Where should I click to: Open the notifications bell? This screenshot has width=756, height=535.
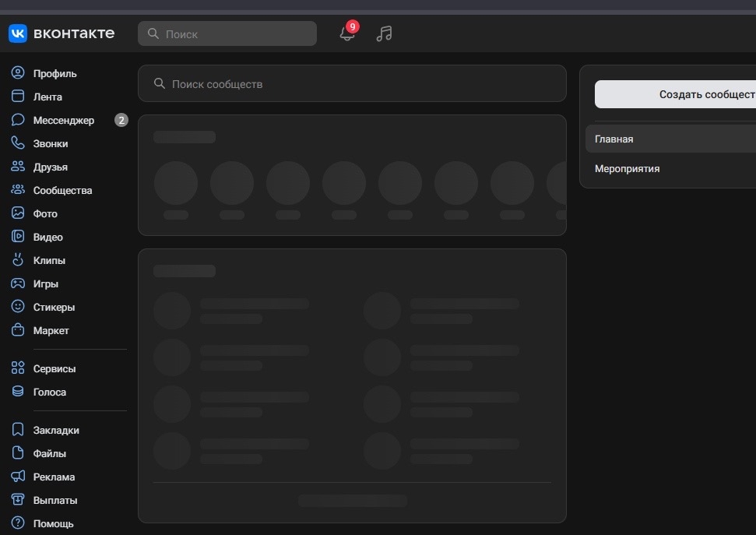[346, 33]
